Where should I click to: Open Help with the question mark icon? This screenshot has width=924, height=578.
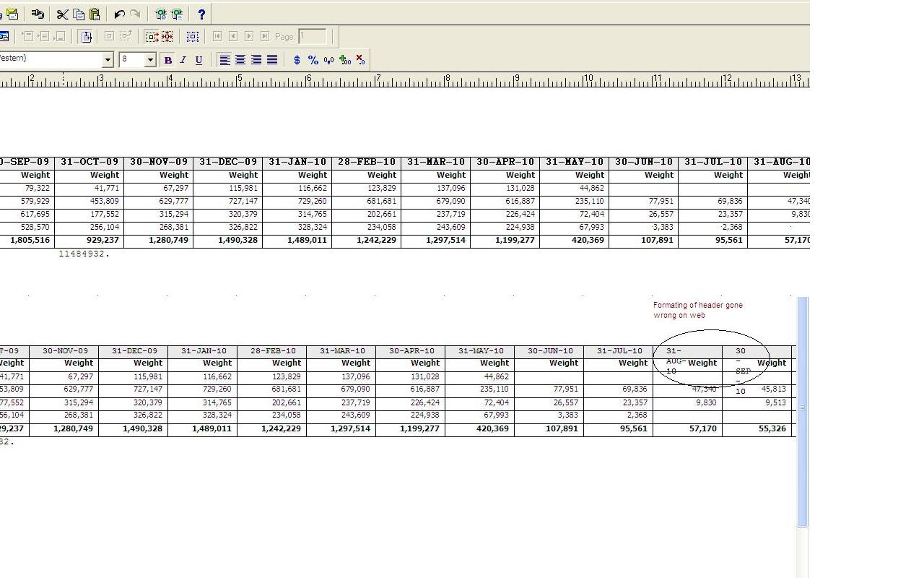click(x=201, y=14)
